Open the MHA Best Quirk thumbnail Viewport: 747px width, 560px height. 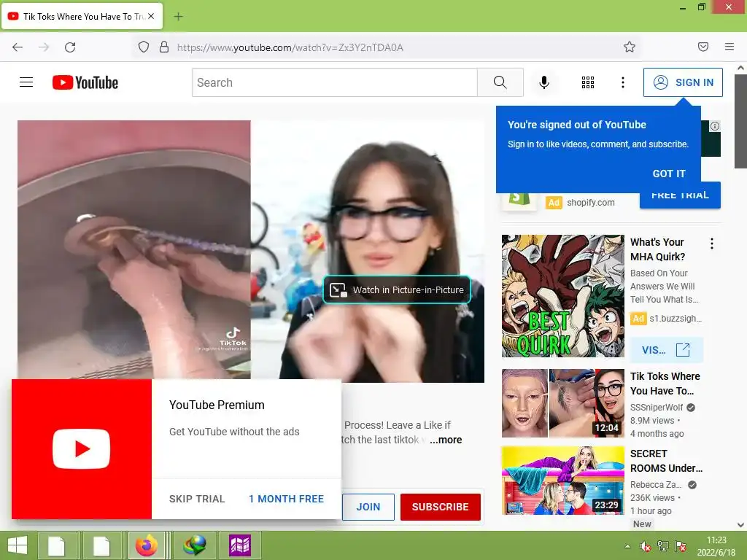(x=562, y=296)
